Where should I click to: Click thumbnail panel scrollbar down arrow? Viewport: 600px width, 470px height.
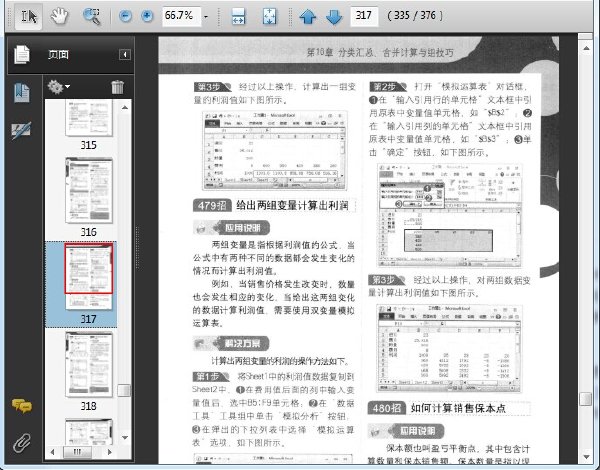[x=125, y=437]
